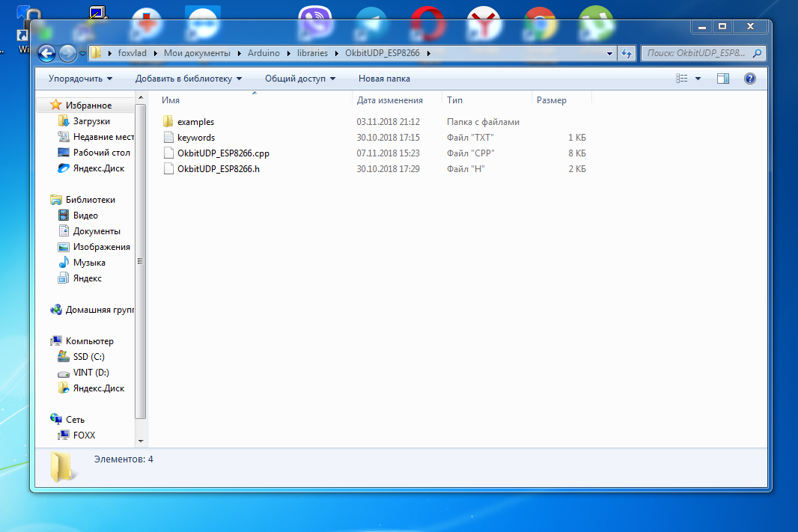This screenshot has width=798, height=532.
Task: Select the keywords text file
Action: coord(195,138)
